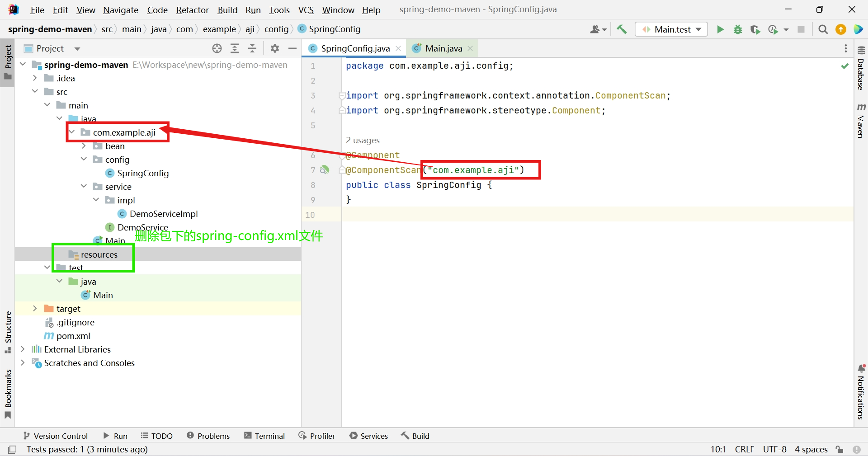Open the Main.test run configuration dropdown
The height and width of the screenshot is (456, 868).
click(671, 29)
